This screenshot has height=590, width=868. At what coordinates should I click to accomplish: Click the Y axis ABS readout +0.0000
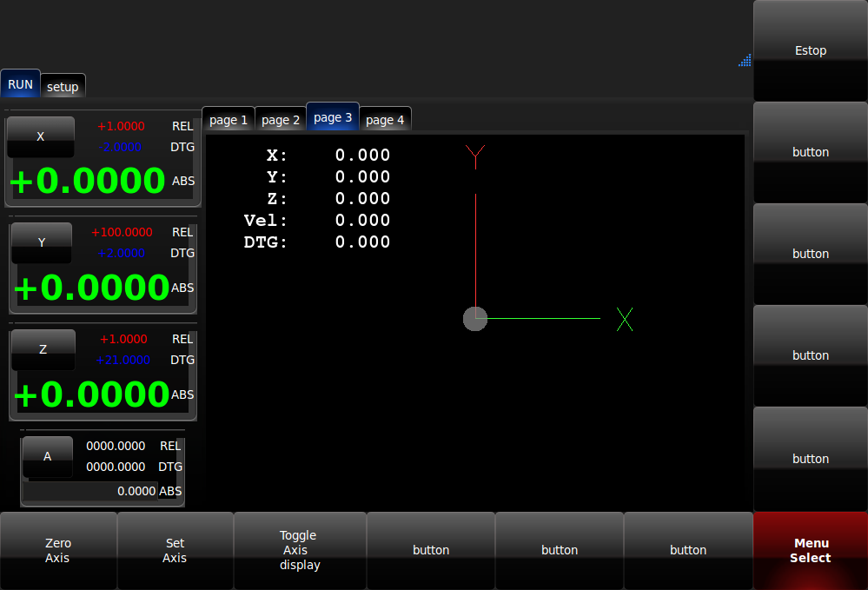pyautogui.click(x=91, y=288)
